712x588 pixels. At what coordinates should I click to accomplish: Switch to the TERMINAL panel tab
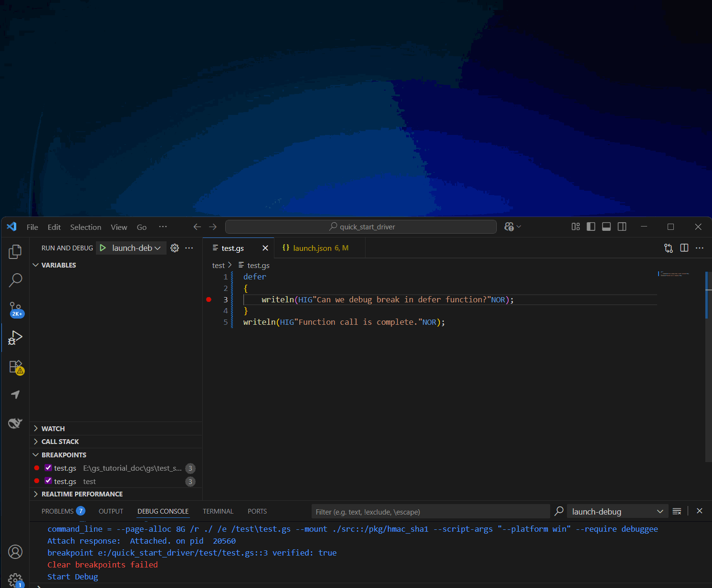tap(218, 511)
